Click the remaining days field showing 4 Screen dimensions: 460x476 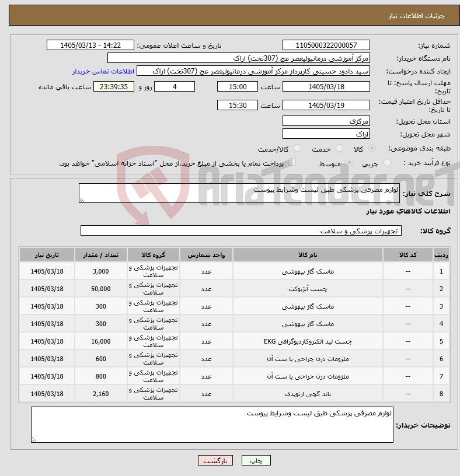[175, 86]
